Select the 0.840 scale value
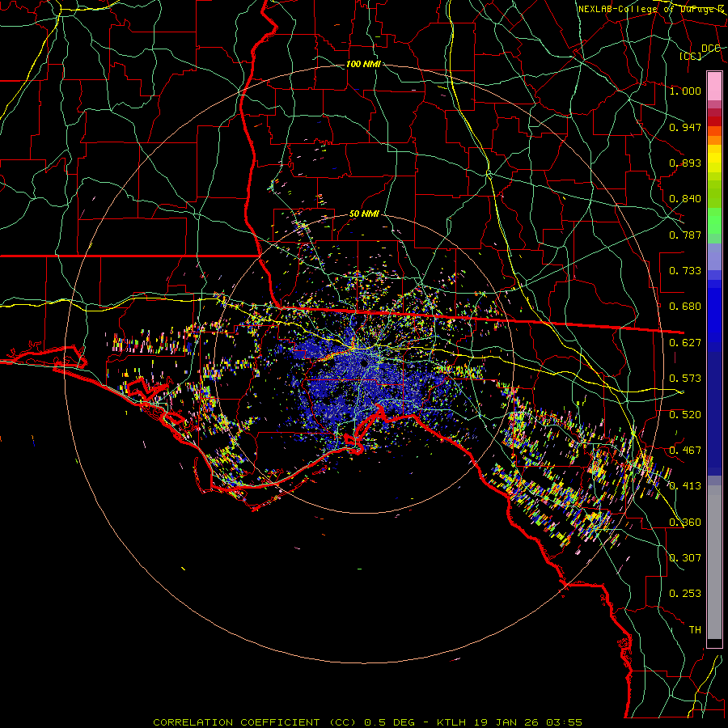The width and height of the screenshot is (728, 728). [x=685, y=199]
